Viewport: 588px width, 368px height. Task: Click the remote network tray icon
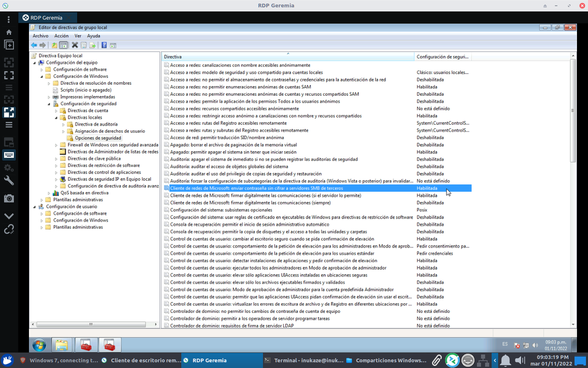[526, 345]
